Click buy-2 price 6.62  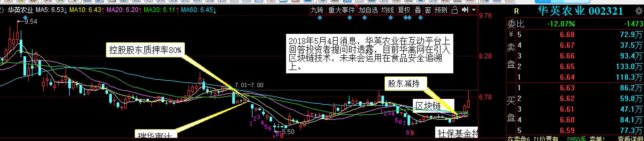tap(567, 99)
